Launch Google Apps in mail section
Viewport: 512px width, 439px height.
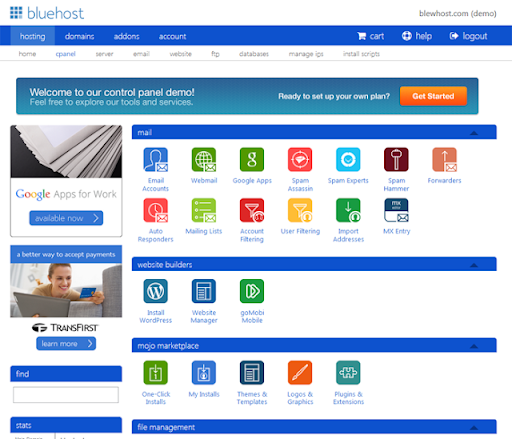tap(252, 160)
